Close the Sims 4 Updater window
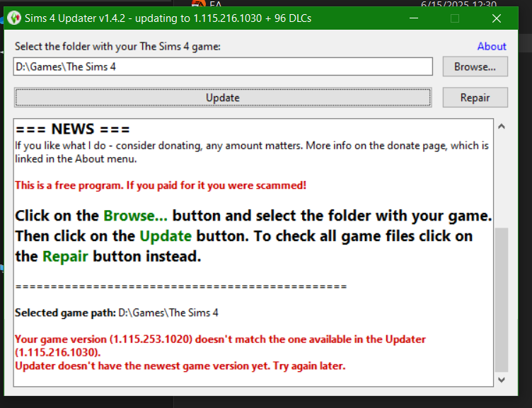The height and width of the screenshot is (408, 532). coord(497,18)
